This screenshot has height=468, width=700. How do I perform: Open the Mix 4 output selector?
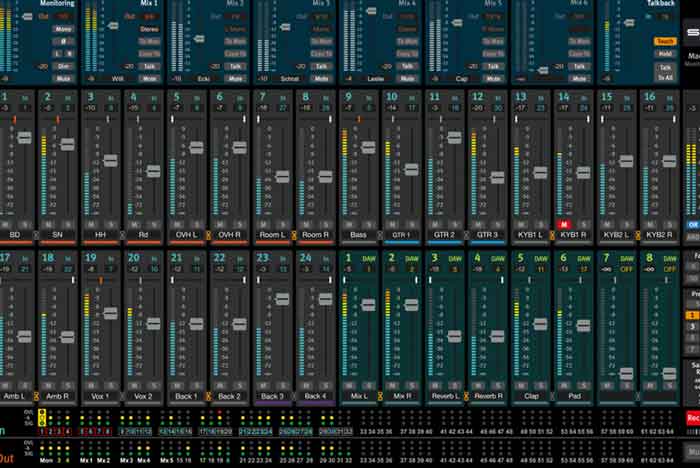point(407,17)
